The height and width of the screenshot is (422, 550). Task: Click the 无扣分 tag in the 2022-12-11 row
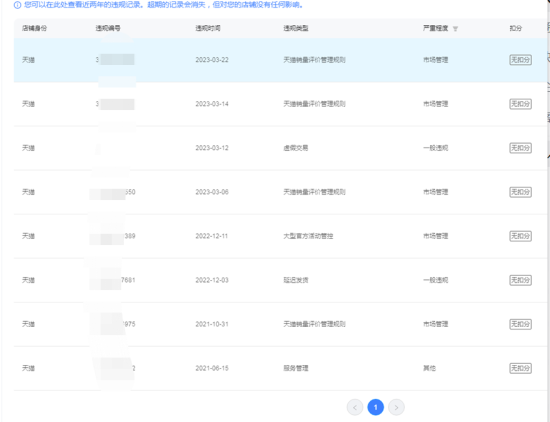click(520, 236)
